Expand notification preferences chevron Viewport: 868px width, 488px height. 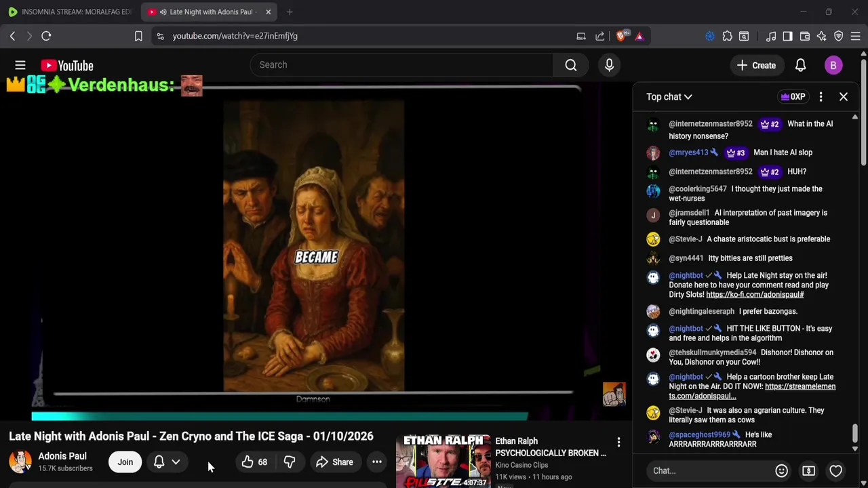tap(176, 462)
